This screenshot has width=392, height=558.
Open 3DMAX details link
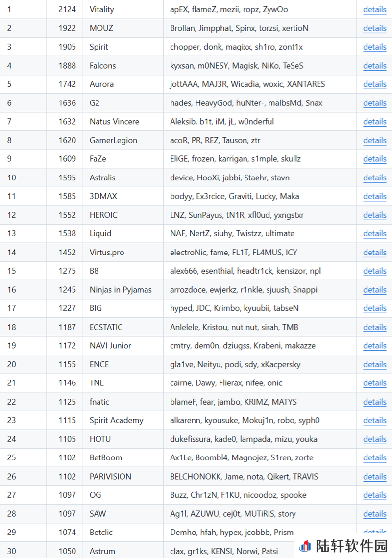(x=374, y=197)
